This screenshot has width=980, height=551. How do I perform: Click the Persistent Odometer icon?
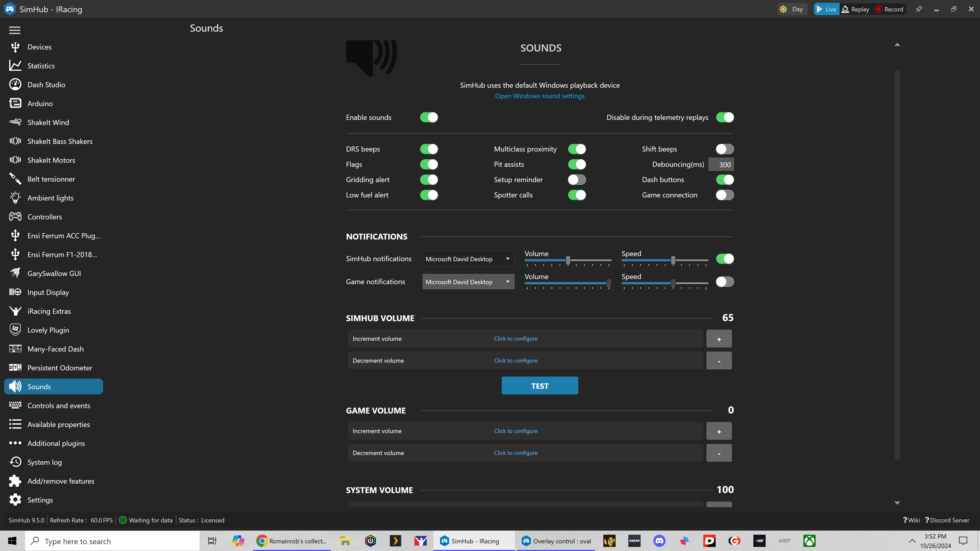click(15, 368)
